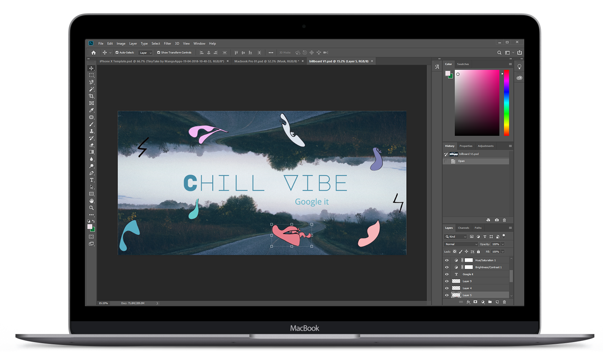The width and height of the screenshot is (603, 364).
Task: Select the Move tool
Action: pyautogui.click(x=92, y=68)
